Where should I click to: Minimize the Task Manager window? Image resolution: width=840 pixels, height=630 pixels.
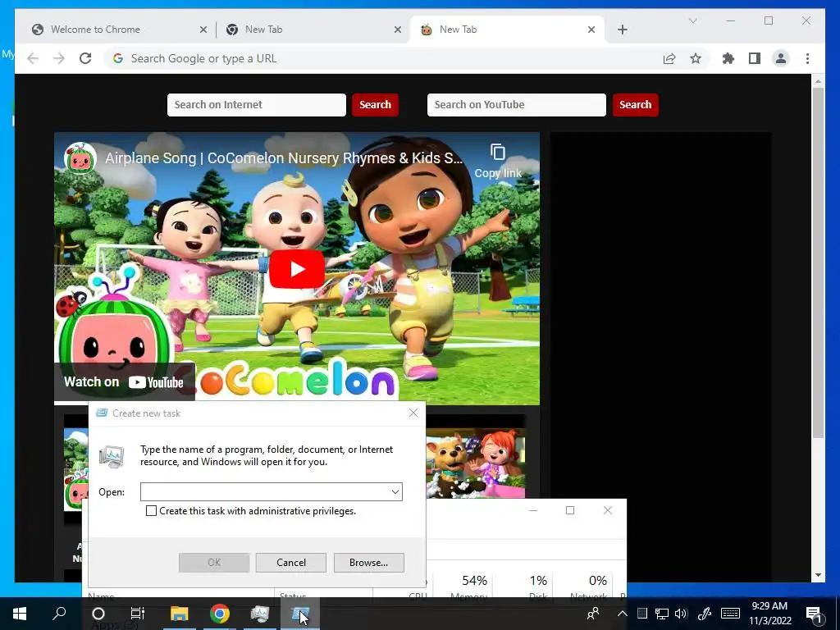tap(533, 510)
